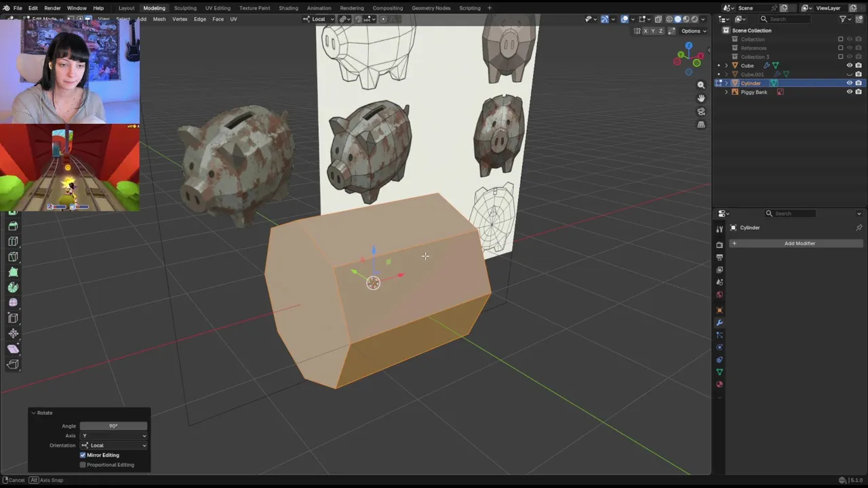This screenshot has width=868, height=488.
Task: Open the Axis dropdown in Rotate panel
Action: point(113,436)
